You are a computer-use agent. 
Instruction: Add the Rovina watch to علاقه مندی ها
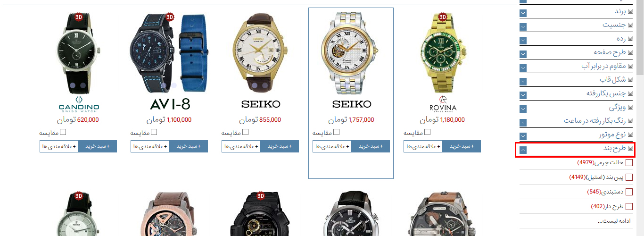coord(423,146)
